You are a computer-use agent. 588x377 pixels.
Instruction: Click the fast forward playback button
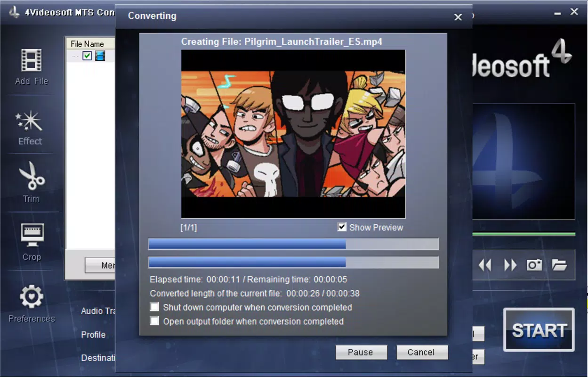[510, 265]
